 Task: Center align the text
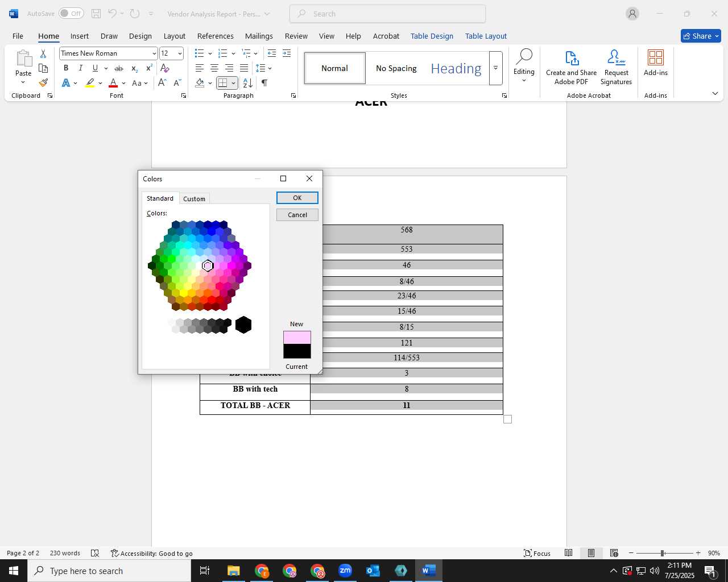[x=214, y=68]
